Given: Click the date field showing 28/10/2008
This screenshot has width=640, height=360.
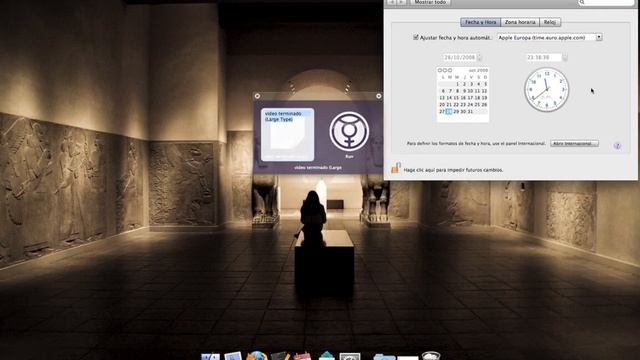Looking at the screenshot, I should tap(460, 58).
